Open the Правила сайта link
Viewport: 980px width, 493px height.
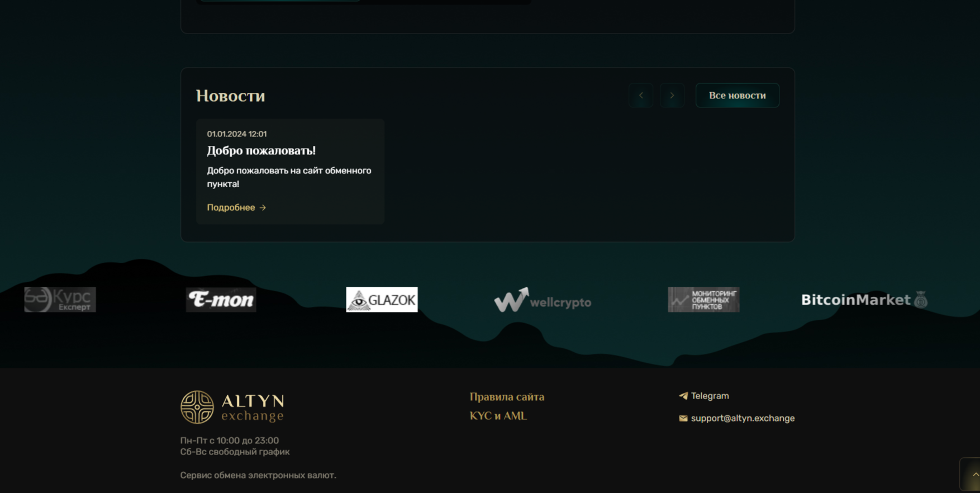tap(507, 397)
